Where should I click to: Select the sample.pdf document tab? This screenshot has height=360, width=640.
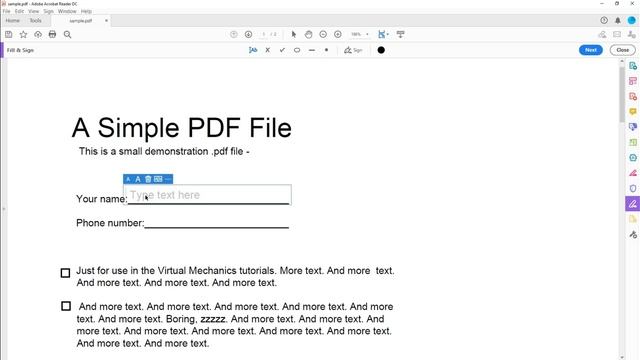click(80, 20)
